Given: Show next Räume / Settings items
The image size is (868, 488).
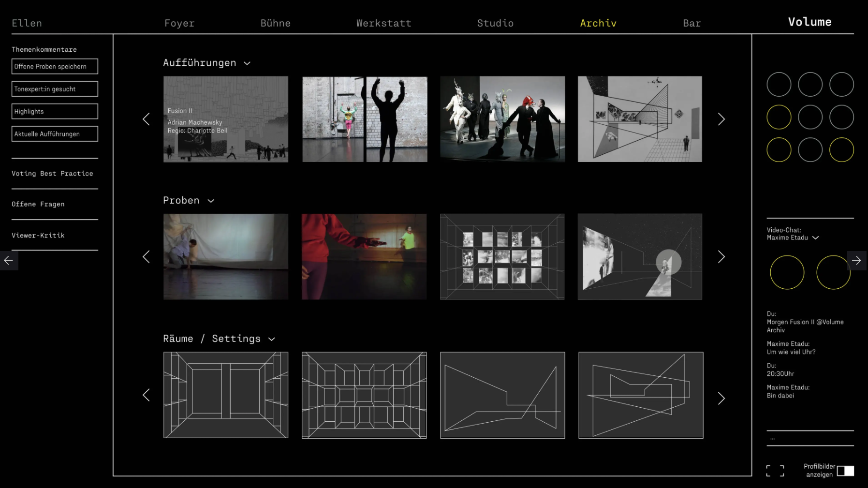Looking at the screenshot, I should coord(721,398).
